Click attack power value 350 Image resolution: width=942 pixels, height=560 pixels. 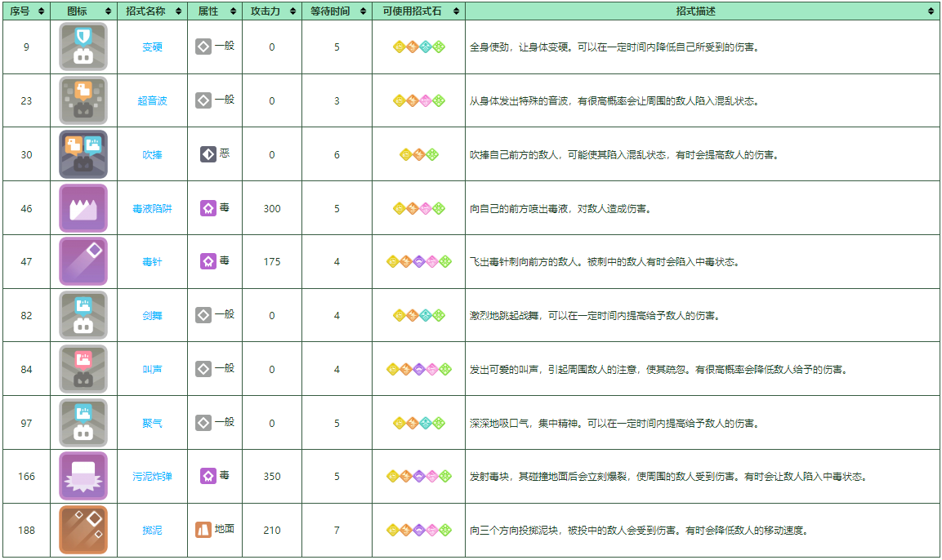pos(271,477)
